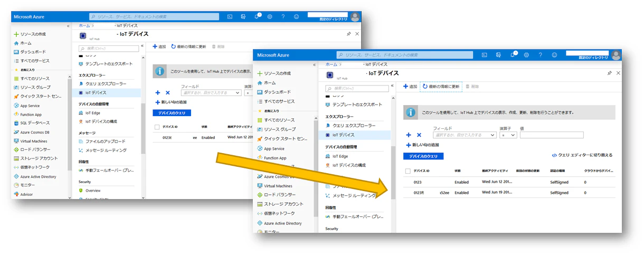The width and height of the screenshot is (644, 255).
Task: Open SQL データベース in back window sidebar
Action: coord(31,122)
